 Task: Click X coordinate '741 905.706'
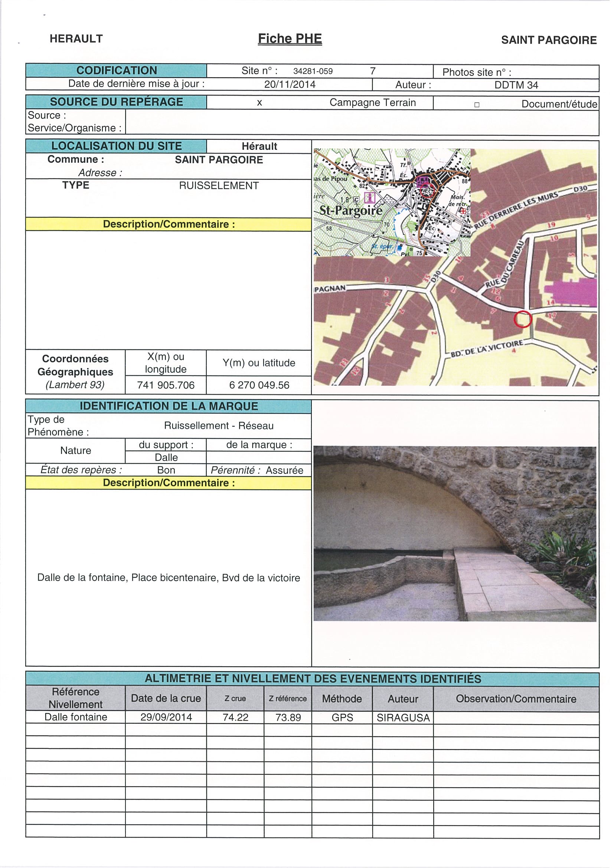(x=166, y=385)
